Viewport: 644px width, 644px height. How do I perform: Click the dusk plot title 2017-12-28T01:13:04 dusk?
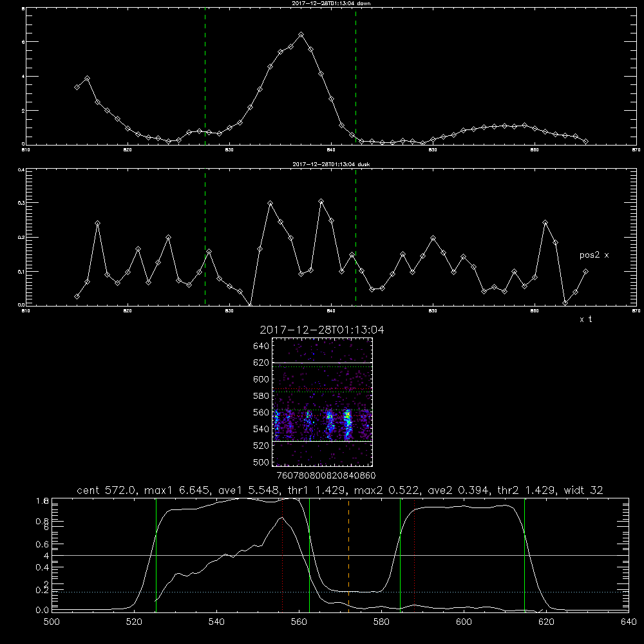[x=331, y=164]
